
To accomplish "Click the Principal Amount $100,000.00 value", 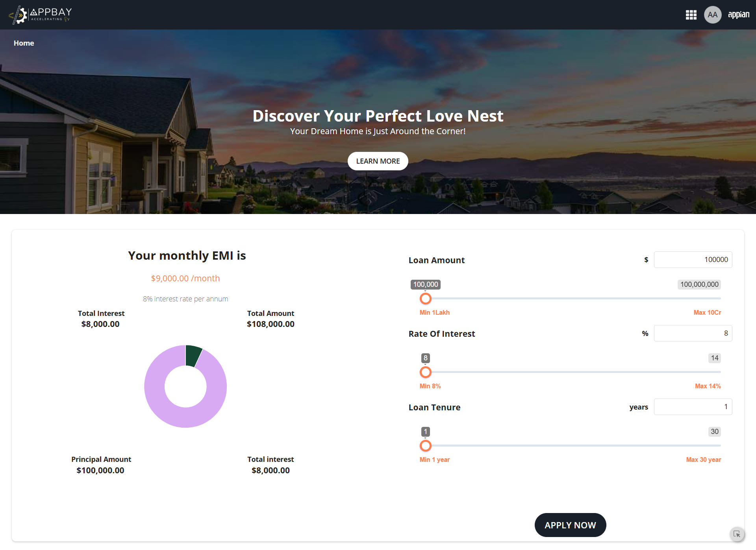I will pos(100,471).
